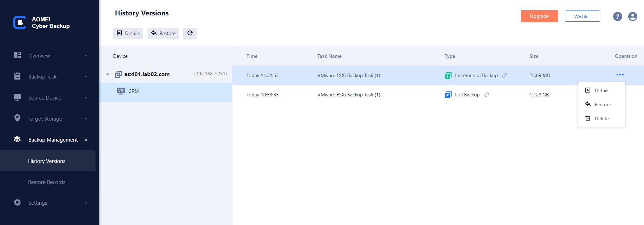The height and width of the screenshot is (225, 644).
Task: Open Restore Records in the sidebar
Action: click(48, 182)
